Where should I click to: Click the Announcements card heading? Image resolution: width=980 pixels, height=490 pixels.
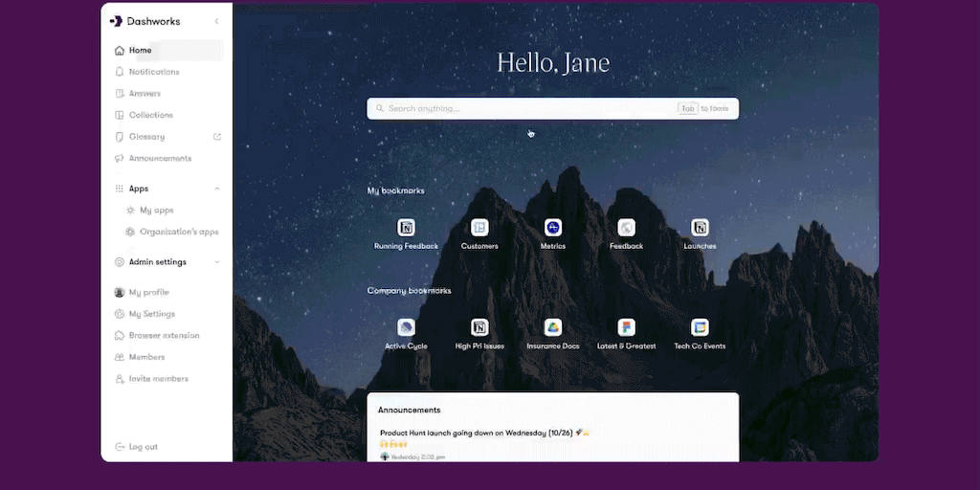410,410
